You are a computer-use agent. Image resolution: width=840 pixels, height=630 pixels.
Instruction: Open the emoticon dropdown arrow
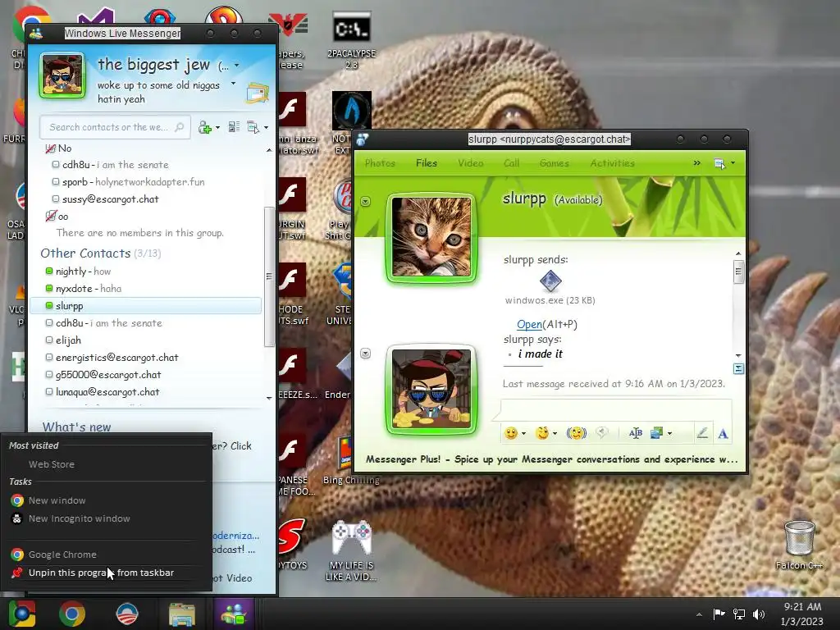(523, 433)
